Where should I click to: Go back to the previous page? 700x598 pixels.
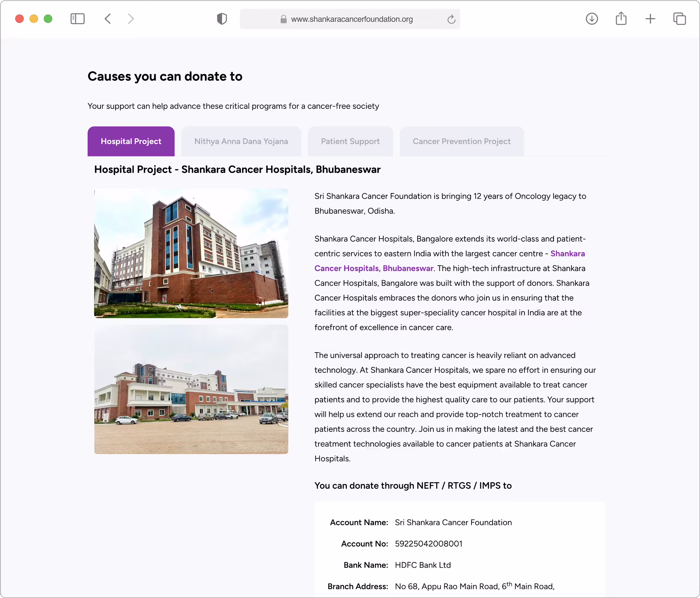[x=108, y=19]
